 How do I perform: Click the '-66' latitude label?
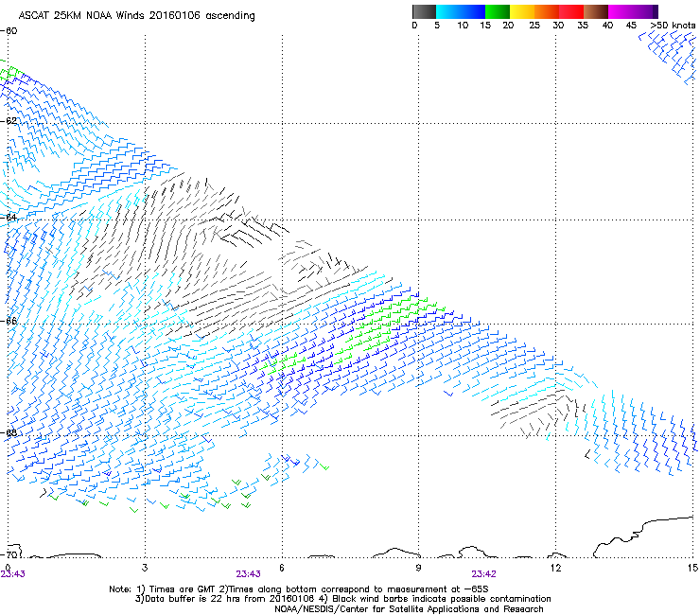(x=9, y=321)
